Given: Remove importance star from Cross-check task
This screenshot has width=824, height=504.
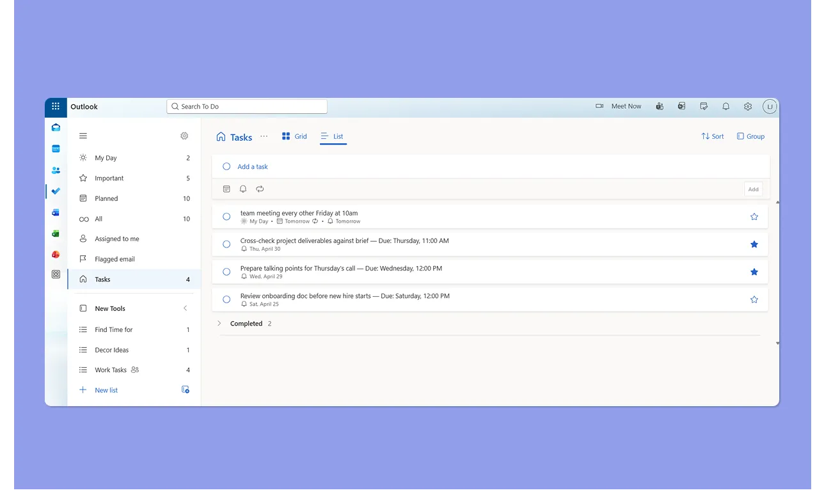Looking at the screenshot, I should pyautogui.click(x=754, y=244).
